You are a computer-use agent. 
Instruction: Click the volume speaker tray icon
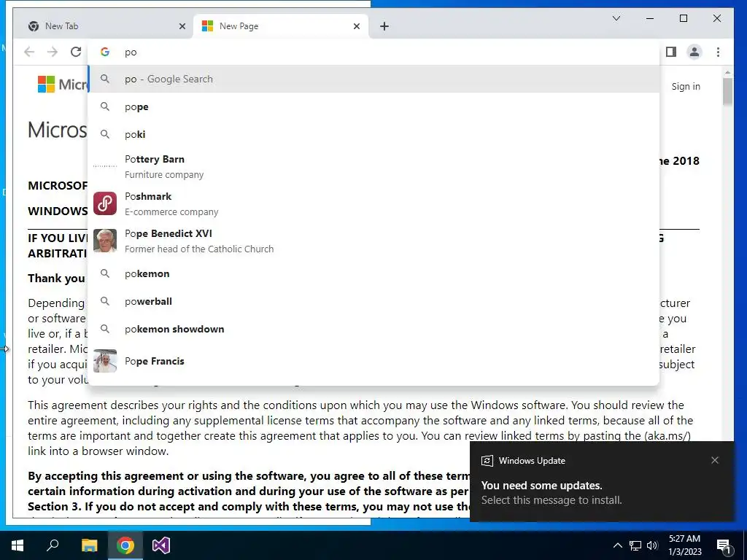652,545
